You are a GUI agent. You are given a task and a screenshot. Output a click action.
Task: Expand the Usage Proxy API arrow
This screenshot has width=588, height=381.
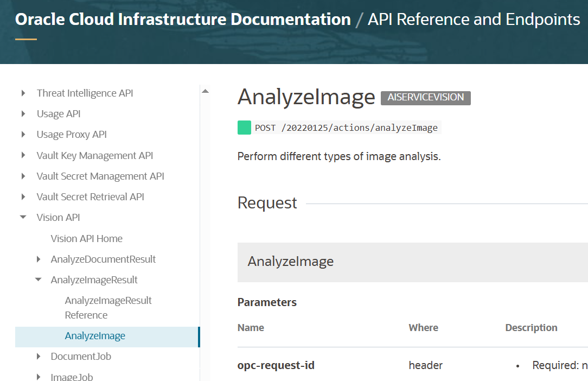point(23,135)
